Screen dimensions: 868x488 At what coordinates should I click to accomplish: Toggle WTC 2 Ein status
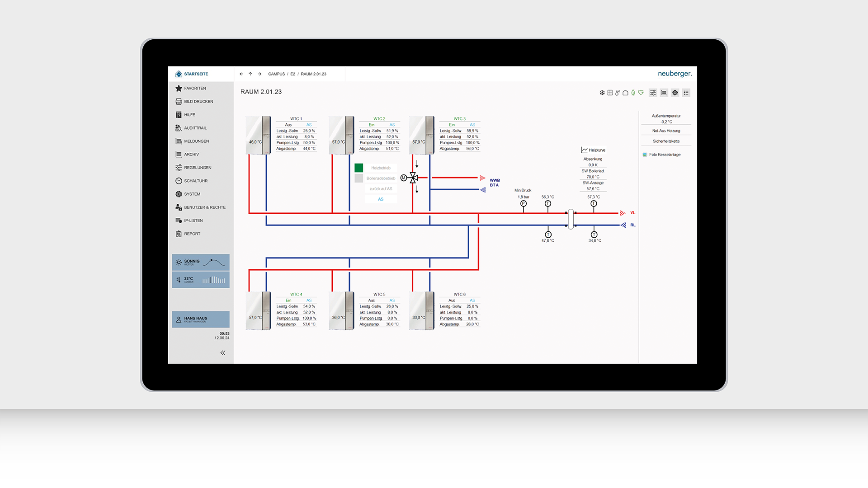(371, 125)
